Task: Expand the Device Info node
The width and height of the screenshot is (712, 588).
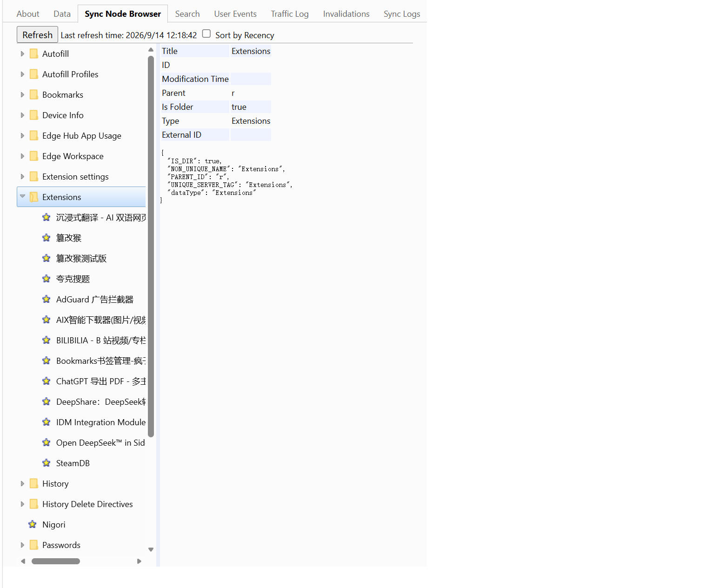Action: tap(22, 115)
